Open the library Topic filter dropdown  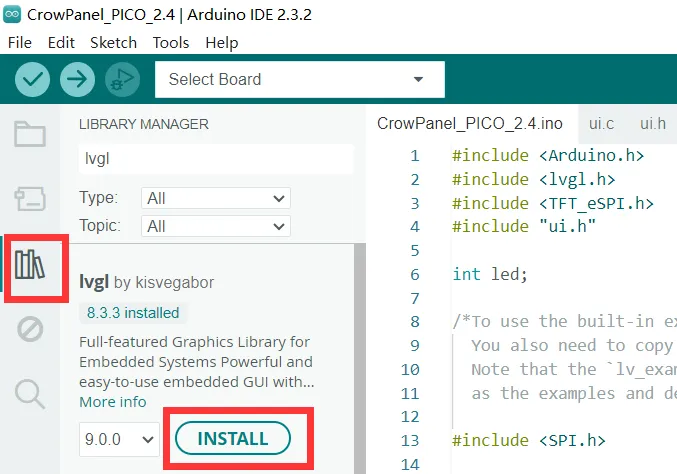(x=215, y=226)
